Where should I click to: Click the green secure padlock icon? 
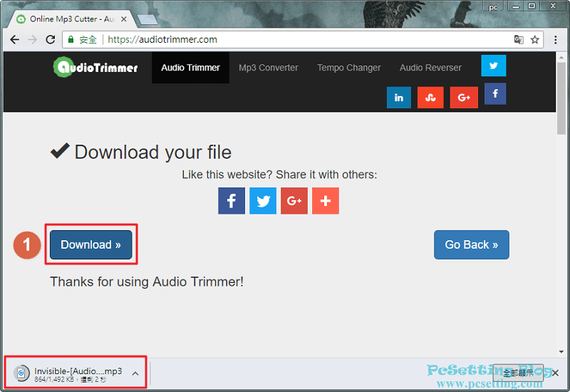[x=71, y=39]
